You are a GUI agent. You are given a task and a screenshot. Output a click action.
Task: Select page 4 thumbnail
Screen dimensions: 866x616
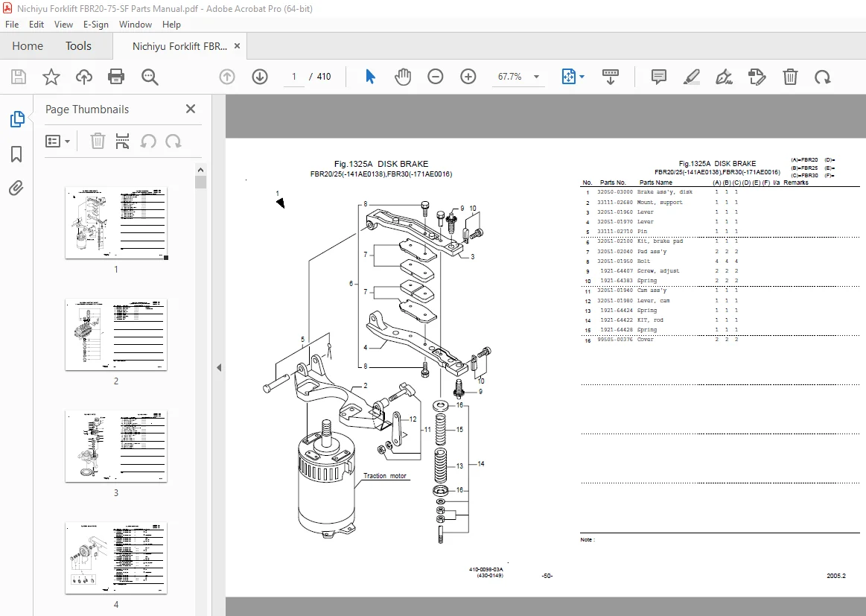116,558
